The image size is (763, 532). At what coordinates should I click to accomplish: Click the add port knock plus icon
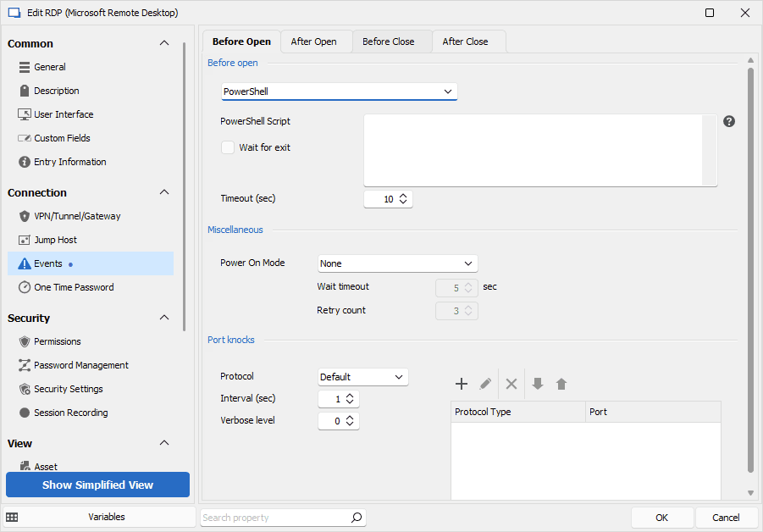click(462, 384)
